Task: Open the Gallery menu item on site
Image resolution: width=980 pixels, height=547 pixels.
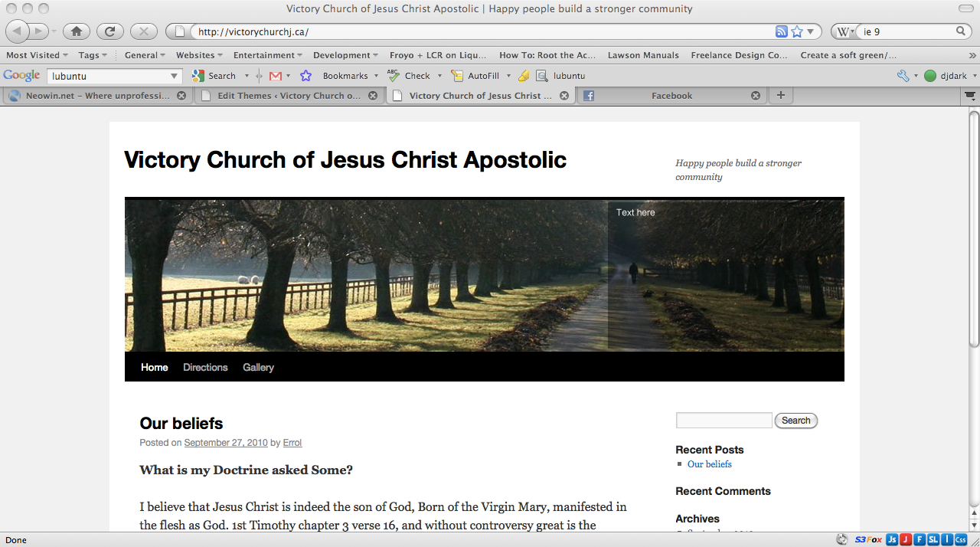Action: pos(258,368)
